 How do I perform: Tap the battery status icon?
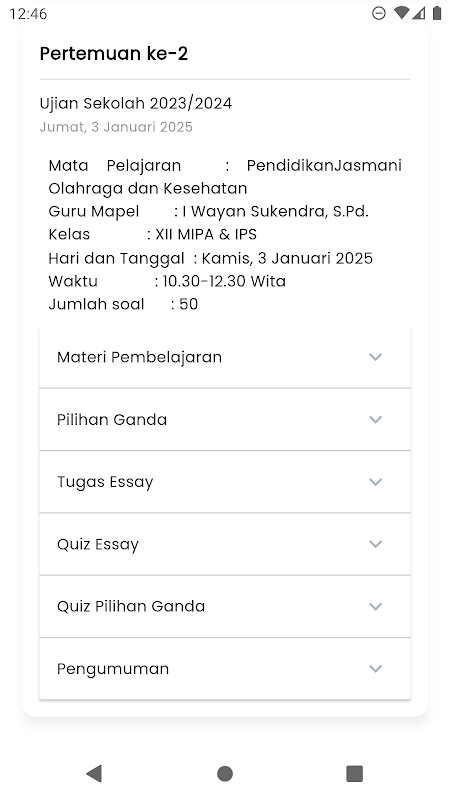tap(437, 13)
